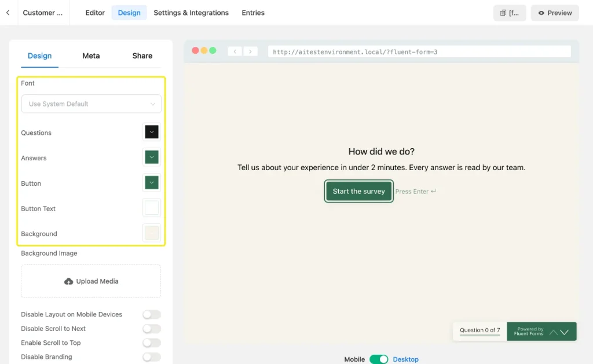This screenshot has height=364, width=593.
Task: Click the cloud upload icon
Action: point(68,281)
